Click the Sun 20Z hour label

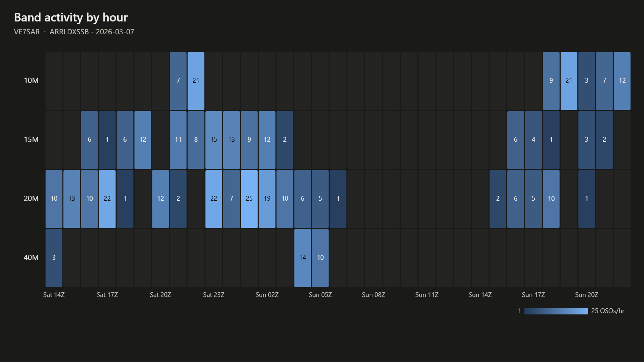(587, 295)
